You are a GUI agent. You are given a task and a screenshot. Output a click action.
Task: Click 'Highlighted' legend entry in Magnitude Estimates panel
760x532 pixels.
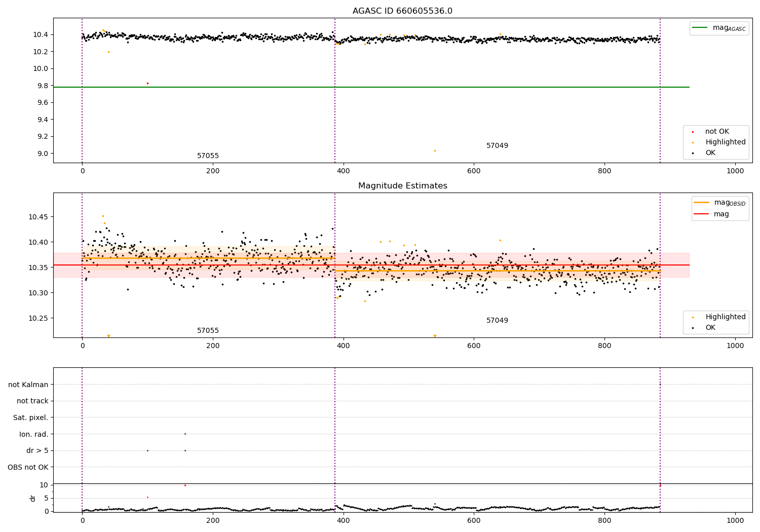719,317
